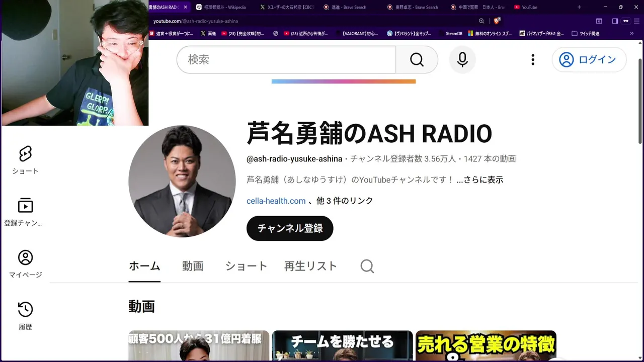Open the Brave hamburger menu
Screen dimensions: 644x362
pos(637,21)
